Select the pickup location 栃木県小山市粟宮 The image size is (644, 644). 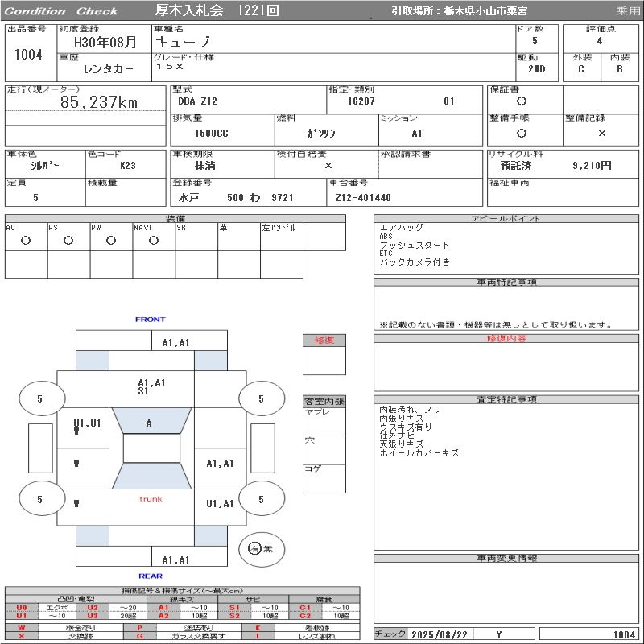click(485, 11)
